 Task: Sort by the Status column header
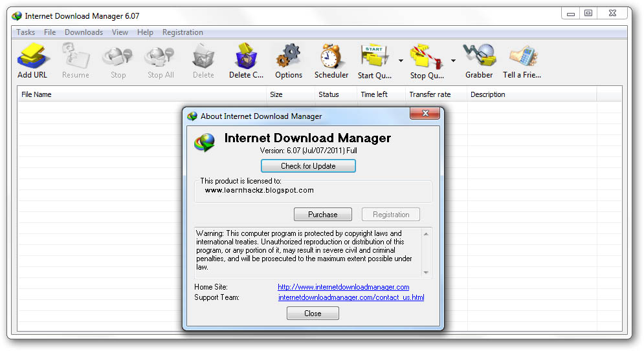point(336,94)
